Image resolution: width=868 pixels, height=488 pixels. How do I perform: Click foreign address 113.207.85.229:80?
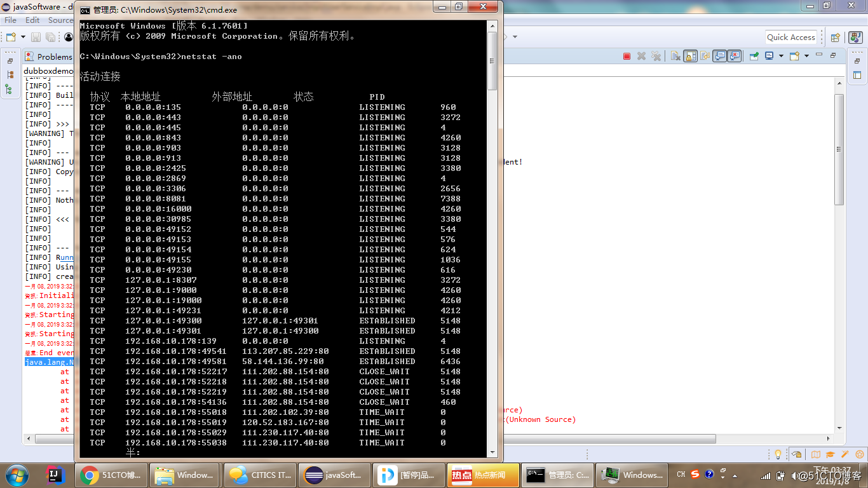click(x=285, y=351)
